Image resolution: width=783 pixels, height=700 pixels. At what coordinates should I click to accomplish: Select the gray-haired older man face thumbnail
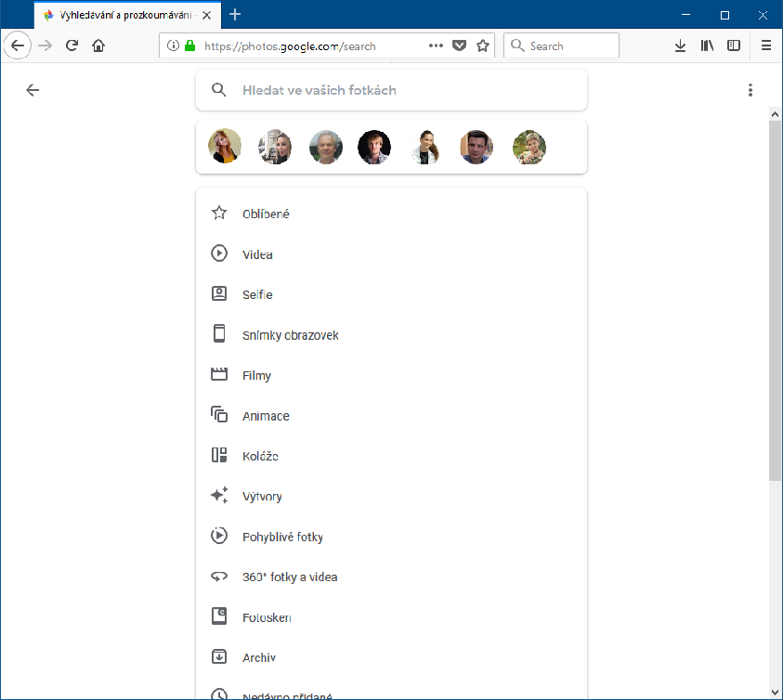(x=326, y=147)
